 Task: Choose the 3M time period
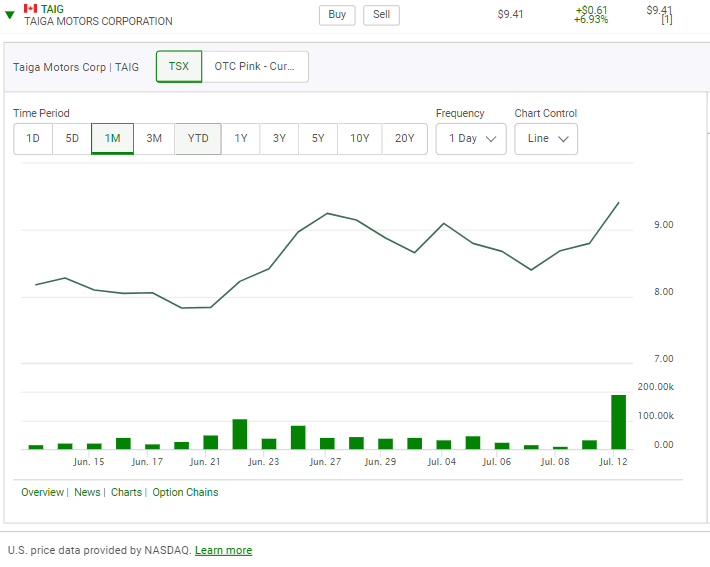154,139
